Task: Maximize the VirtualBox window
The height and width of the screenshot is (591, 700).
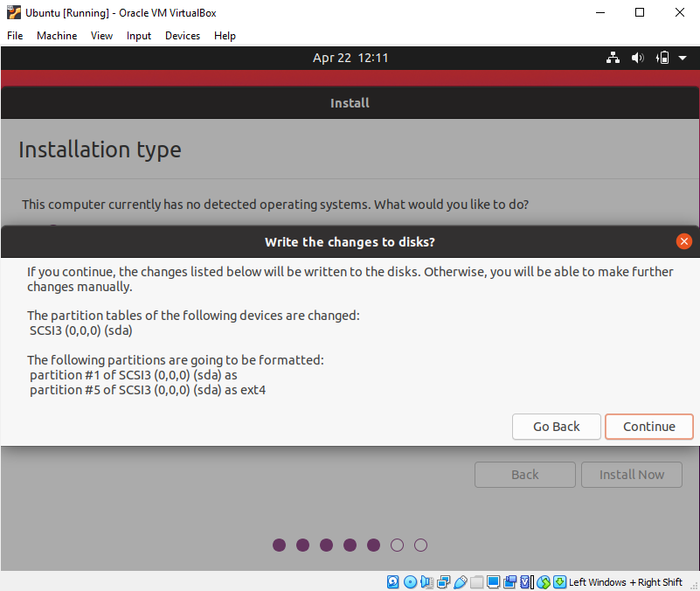Action: 640,12
